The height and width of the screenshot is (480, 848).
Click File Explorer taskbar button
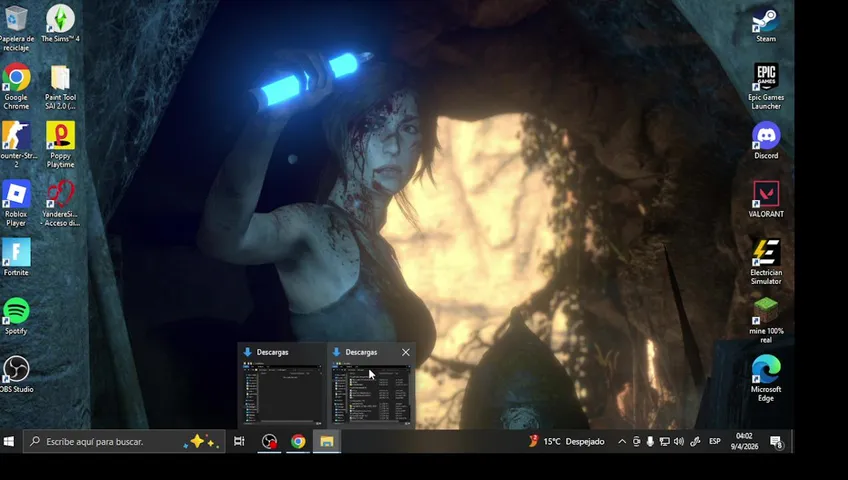(x=327, y=442)
